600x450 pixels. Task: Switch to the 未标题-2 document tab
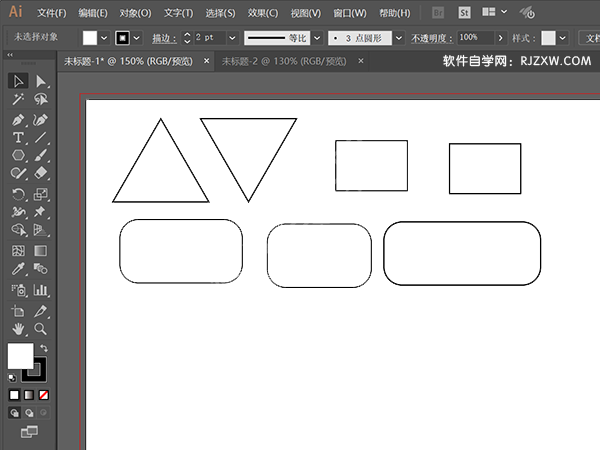[x=284, y=61]
